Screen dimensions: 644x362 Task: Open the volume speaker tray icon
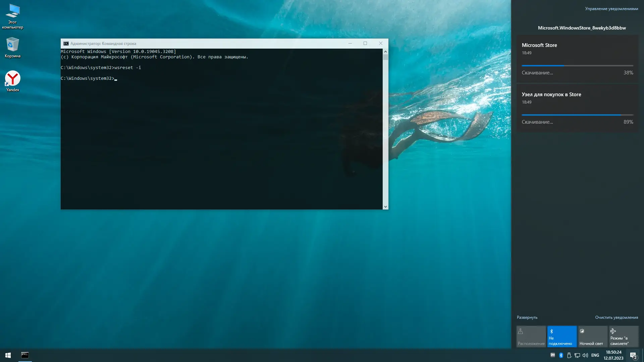[x=585, y=355]
